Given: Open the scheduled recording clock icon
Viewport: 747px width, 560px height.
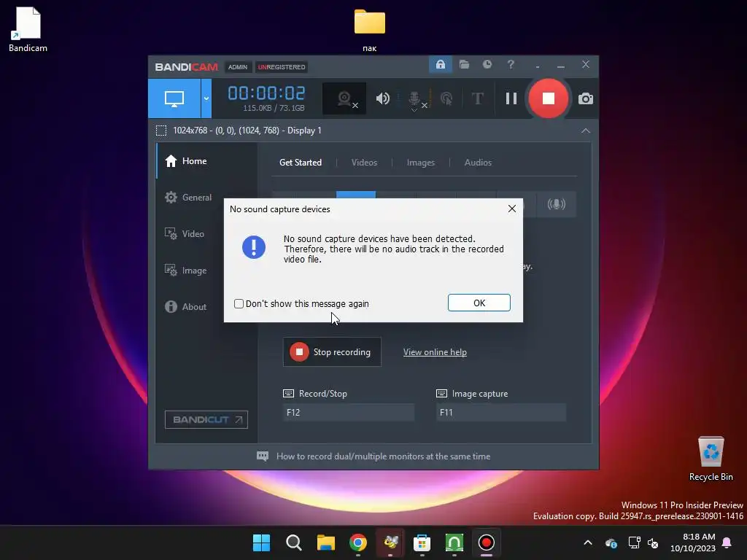Looking at the screenshot, I should click(x=487, y=64).
